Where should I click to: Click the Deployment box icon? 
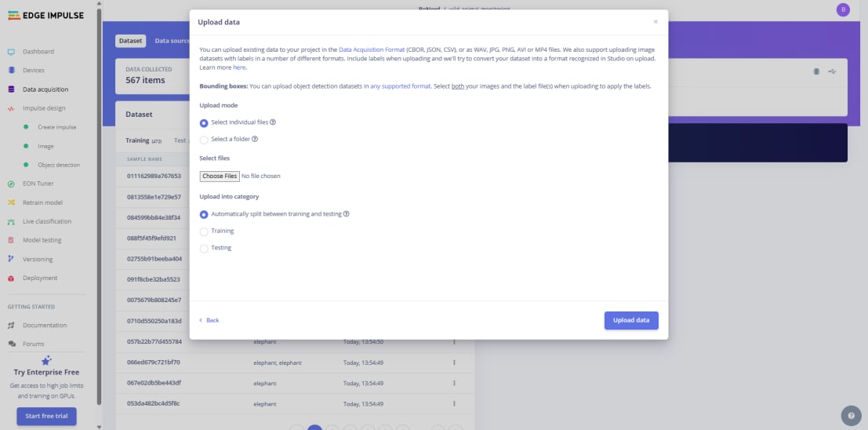(11, 279)
